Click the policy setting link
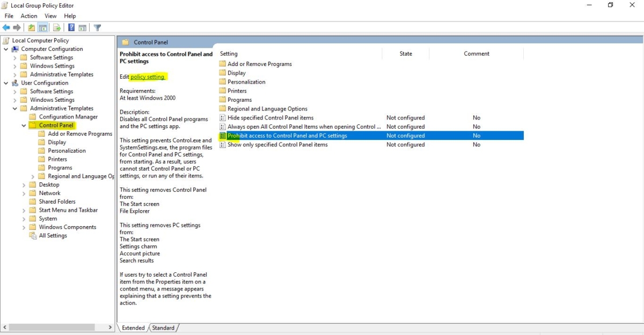Viewport: 644px width, 335px height. point(148,77)
